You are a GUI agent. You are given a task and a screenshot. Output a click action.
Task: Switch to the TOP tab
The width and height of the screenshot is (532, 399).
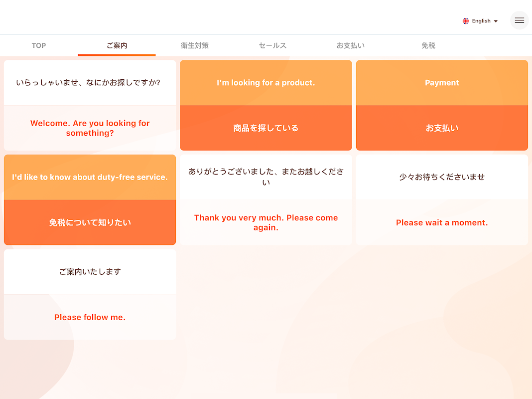point(39,45)
